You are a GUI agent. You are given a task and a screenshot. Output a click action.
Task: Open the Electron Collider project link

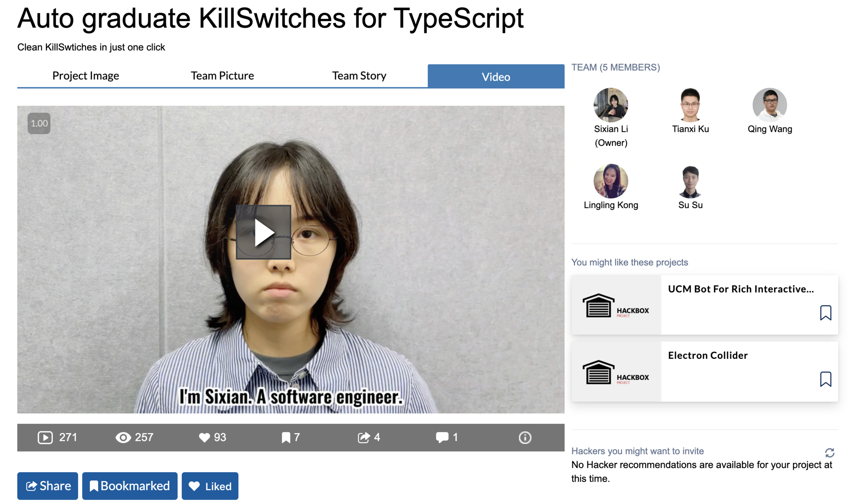coord(708,355)
